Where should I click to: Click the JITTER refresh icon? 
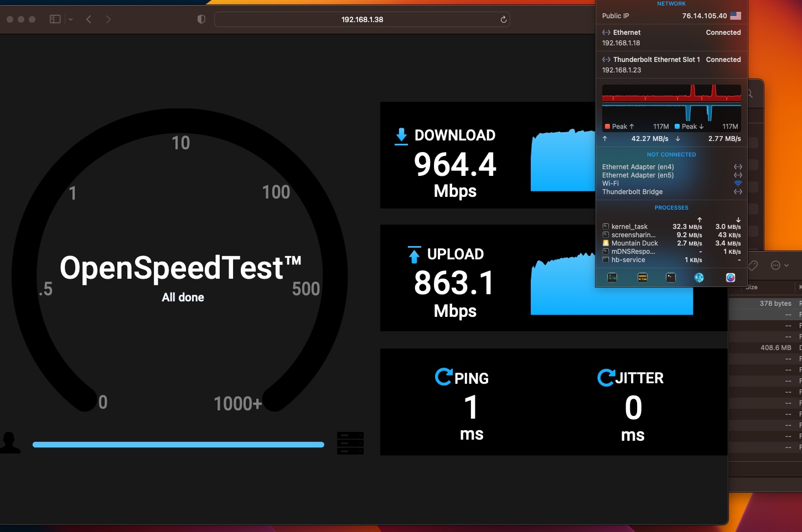(x=606, y=377)
